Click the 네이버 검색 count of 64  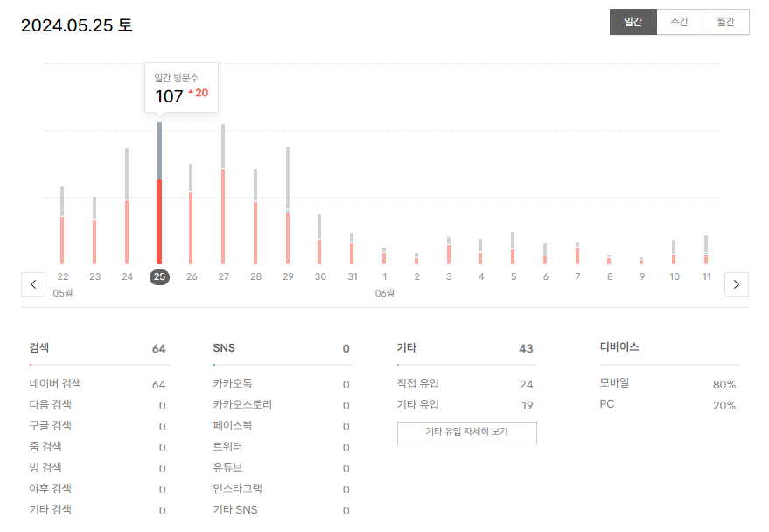tap(162, 383)
